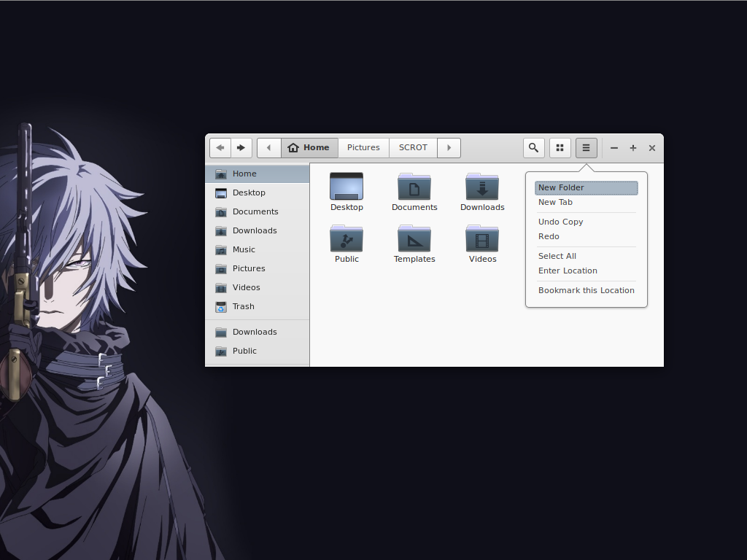Choose New Tab from the menu

(587, 203)
